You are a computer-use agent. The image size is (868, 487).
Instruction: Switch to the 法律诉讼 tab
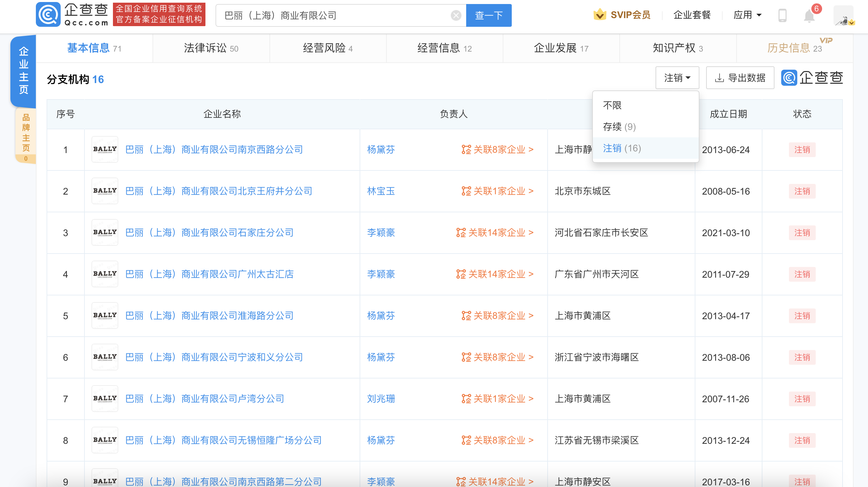click(211, 48)
